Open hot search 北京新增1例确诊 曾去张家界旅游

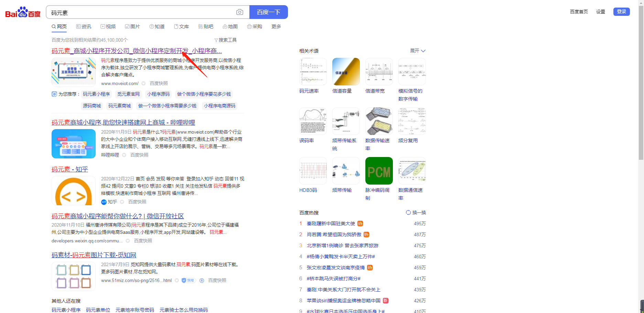point(343,246)
